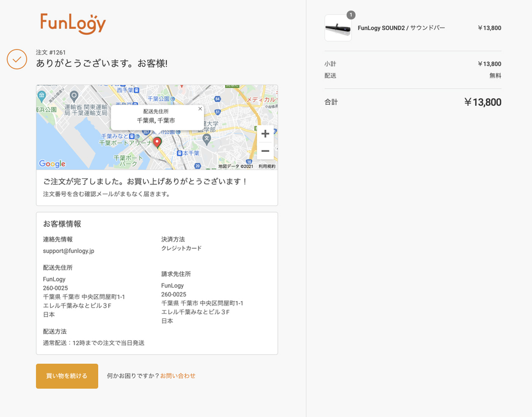Click the soundbar product thumbnail

[x=338, y=28]
